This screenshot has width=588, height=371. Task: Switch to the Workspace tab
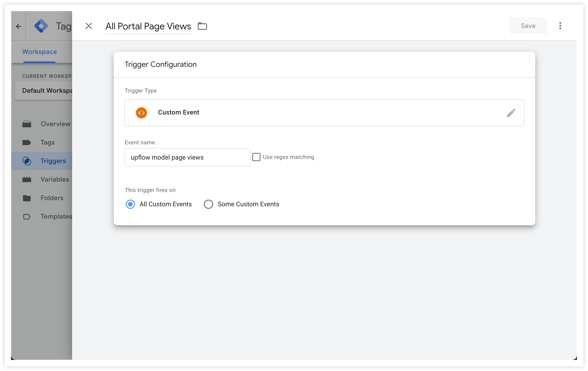[40, 52]
